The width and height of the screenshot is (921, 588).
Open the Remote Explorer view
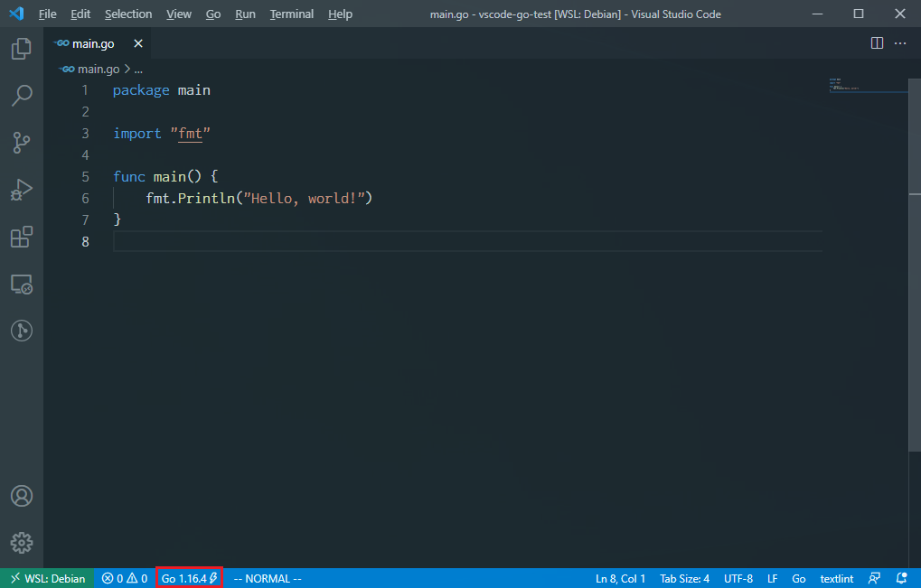pyautogui.click(x=21, y=283)
